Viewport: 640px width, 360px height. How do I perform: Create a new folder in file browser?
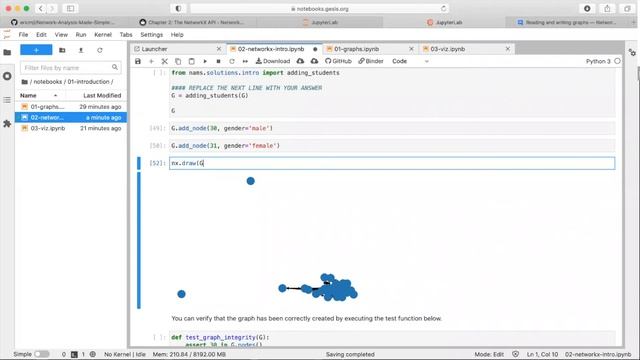tap(62, 50)
